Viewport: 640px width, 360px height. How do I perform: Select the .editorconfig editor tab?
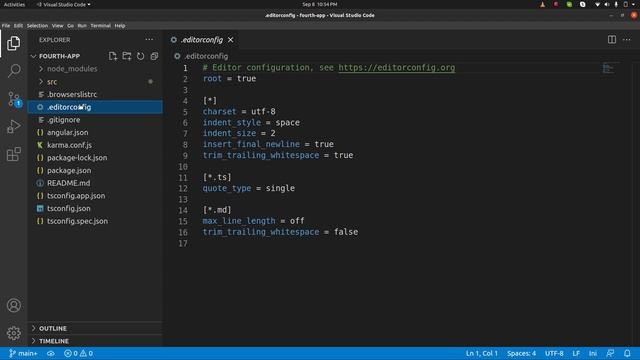coord(202,40)
